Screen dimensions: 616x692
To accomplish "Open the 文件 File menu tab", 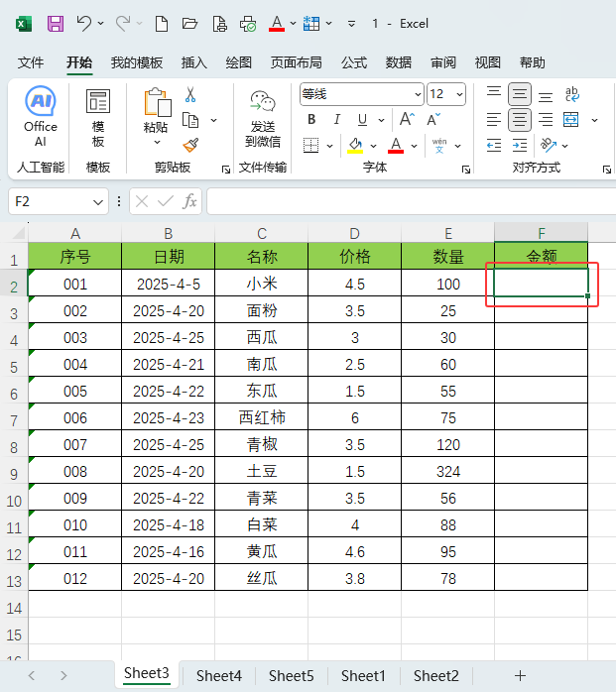I will point(31,62).
